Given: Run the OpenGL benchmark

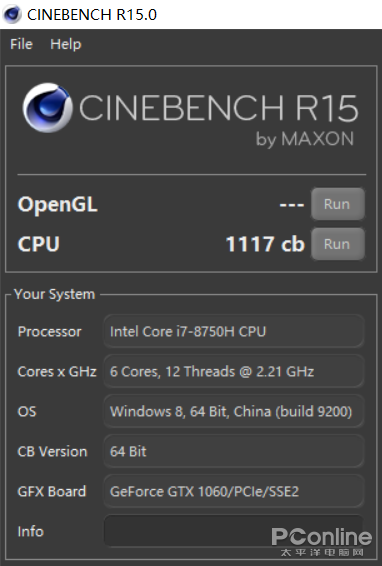Looking at the screenshot, I should tap(338, 204).
